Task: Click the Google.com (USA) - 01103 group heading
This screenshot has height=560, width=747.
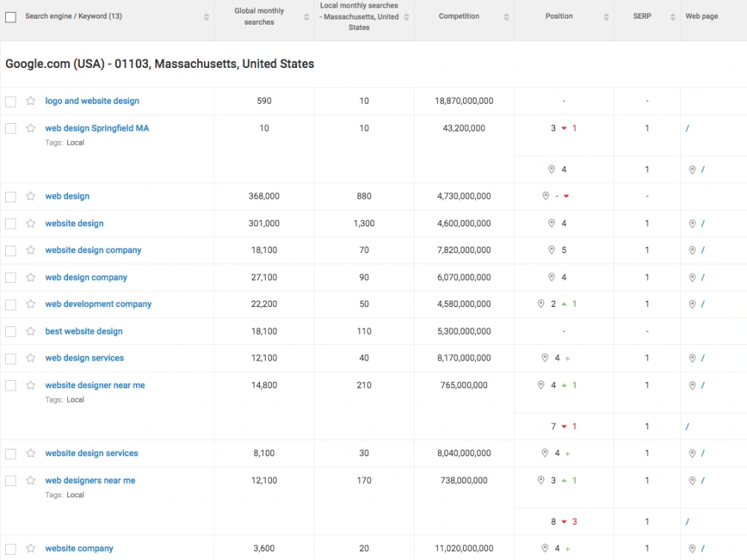Action: pyautogui.click(x=160, y=63)
